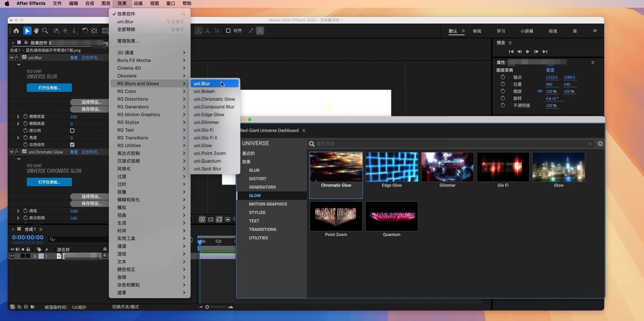Expand the 模糊宽度 property

[18, 117]
